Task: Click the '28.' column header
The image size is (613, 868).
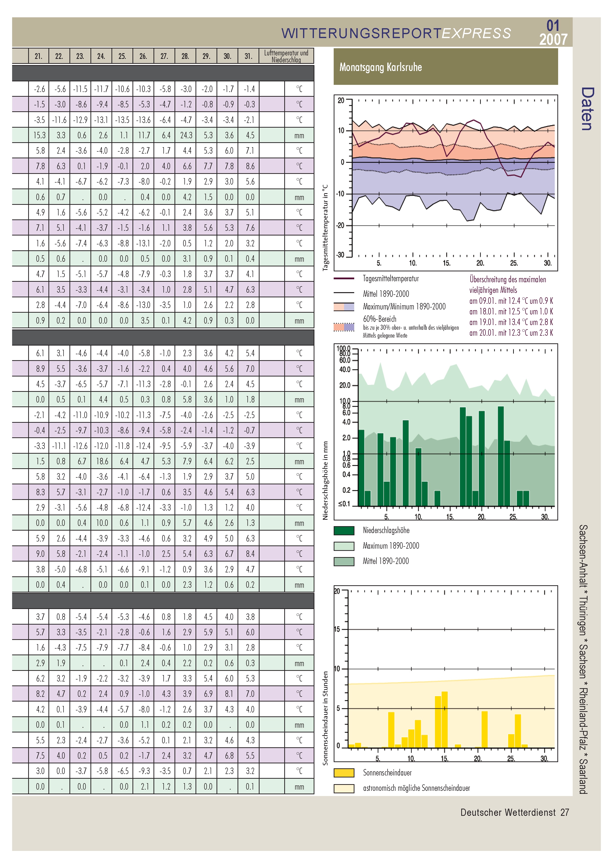Action: (x=185, y=56)
